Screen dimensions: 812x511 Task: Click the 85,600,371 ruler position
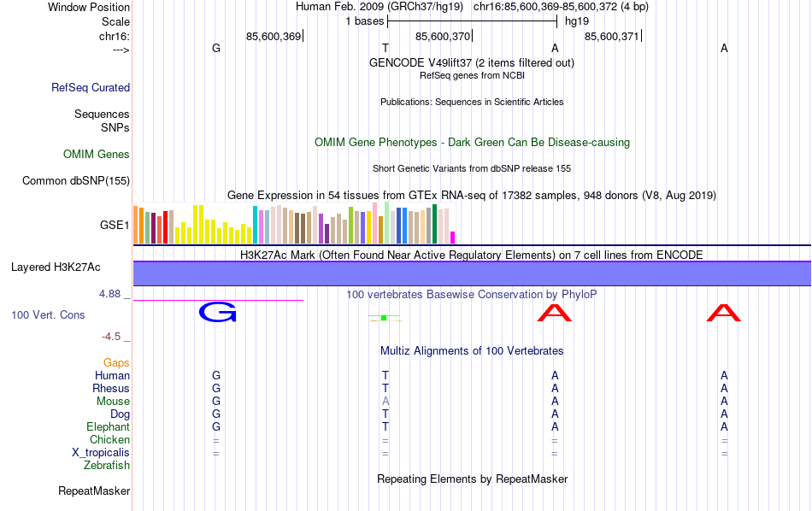pyautogui.click(x=612, y=36)
